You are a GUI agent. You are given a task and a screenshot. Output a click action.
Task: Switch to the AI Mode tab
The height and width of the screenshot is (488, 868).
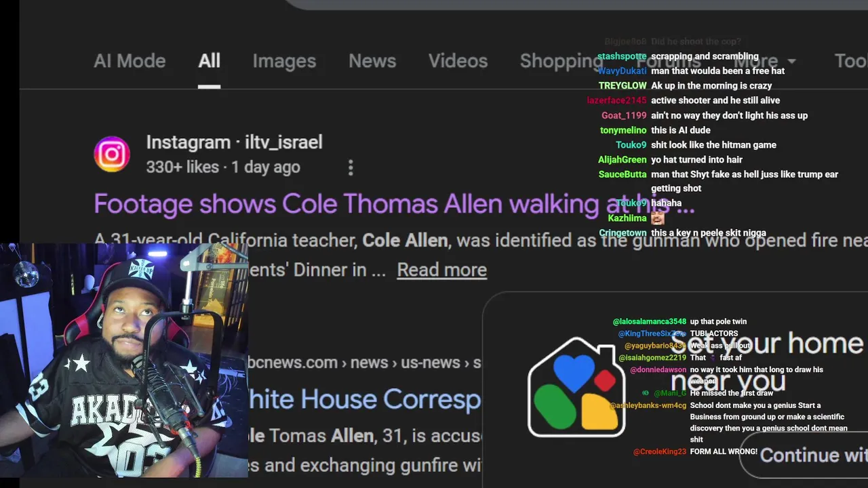130,61
